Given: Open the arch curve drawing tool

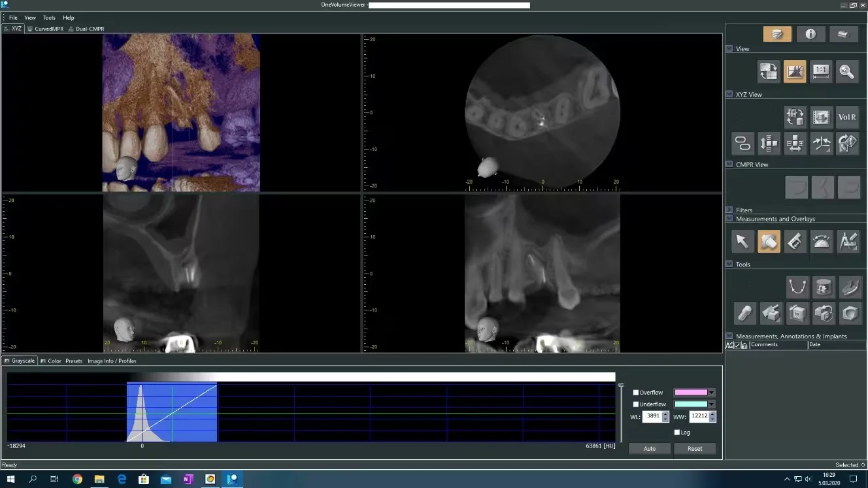Looking at the screenshot, I should coord(797,287).
